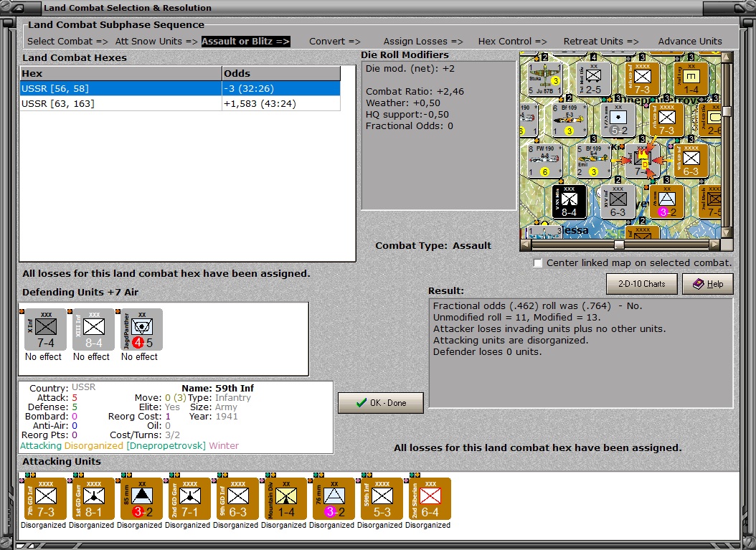
Task: Select the 9th GD Inf 6-3 attacking unit
Action: 237,498
